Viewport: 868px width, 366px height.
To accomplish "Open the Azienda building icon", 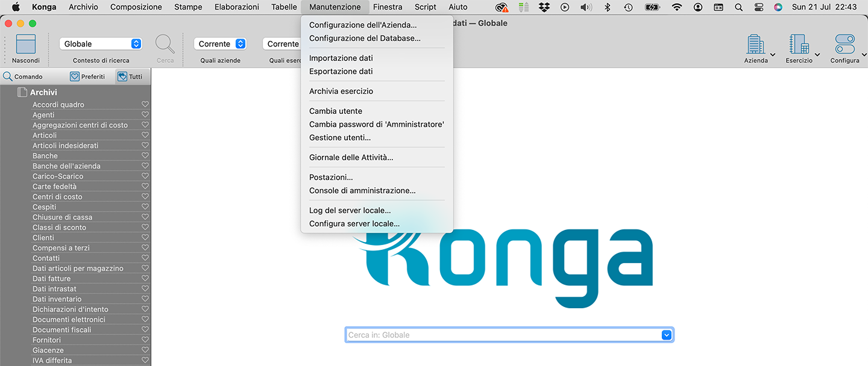I will pos(755,45).
